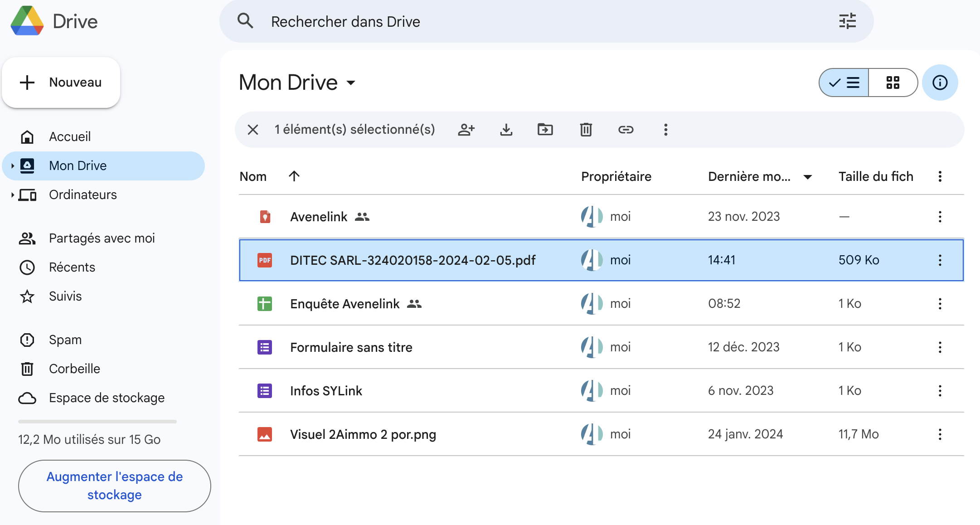
Task: Open Espace de stockage
Action: [103, 398]
